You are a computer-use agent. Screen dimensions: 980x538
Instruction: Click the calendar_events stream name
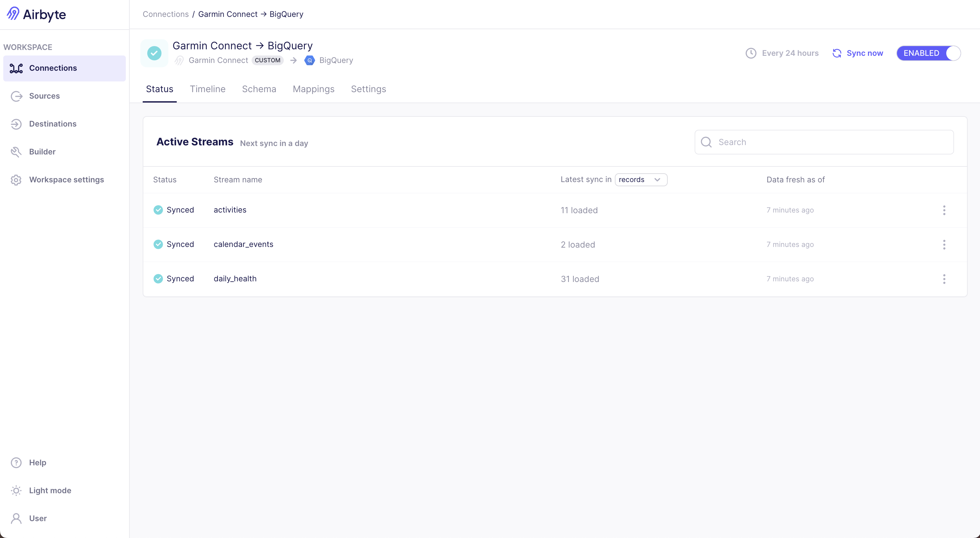pyautogui.click(x=244, y=244)
